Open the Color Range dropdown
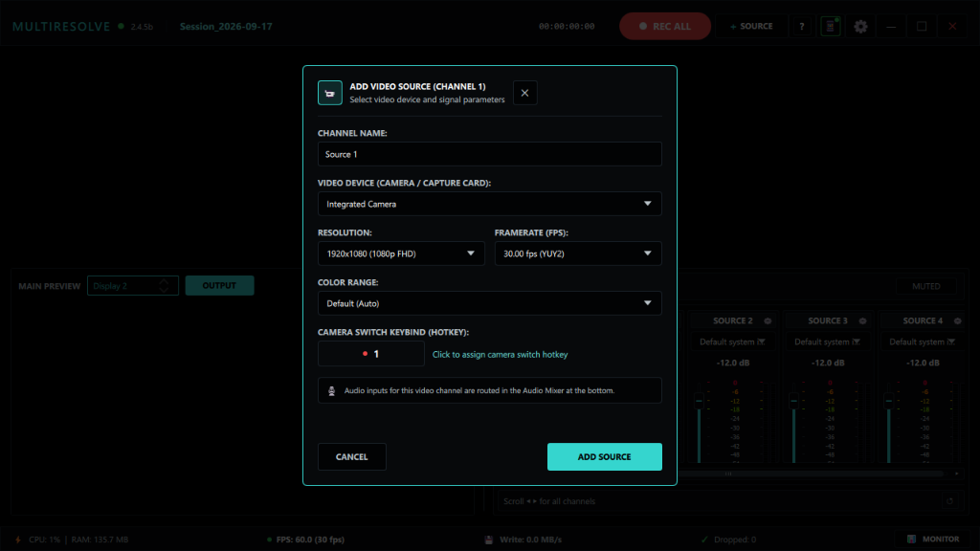This screenshot has height=551, width=980. [489, 303]
